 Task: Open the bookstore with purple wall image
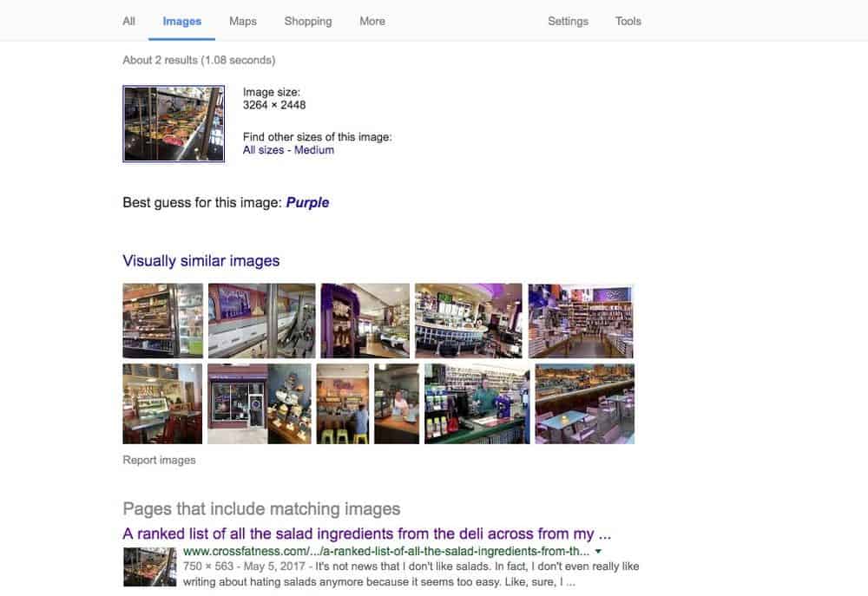click(581, 320)
